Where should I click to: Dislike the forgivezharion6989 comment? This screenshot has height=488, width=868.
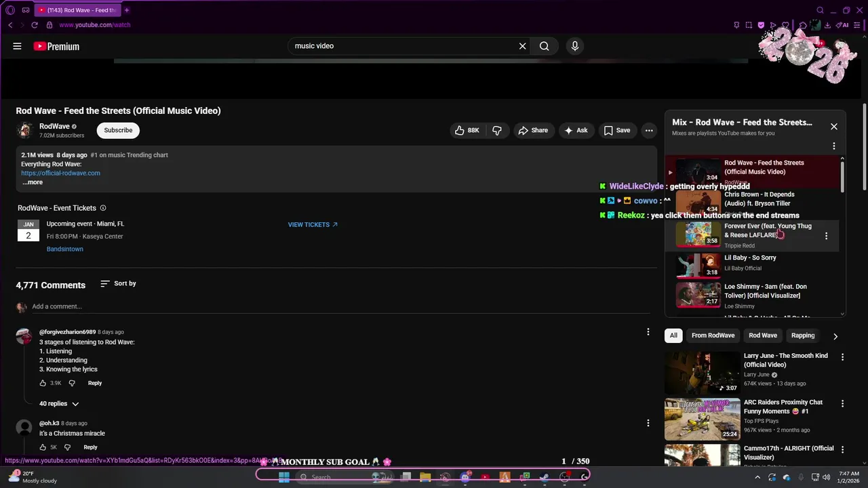coord(72,383)
